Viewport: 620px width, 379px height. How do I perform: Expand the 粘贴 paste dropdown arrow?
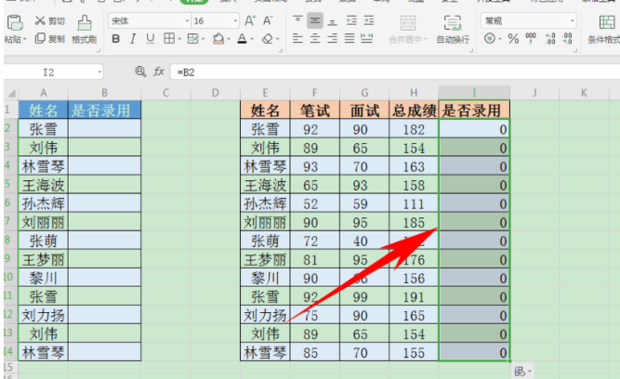[x=25, y=39]
